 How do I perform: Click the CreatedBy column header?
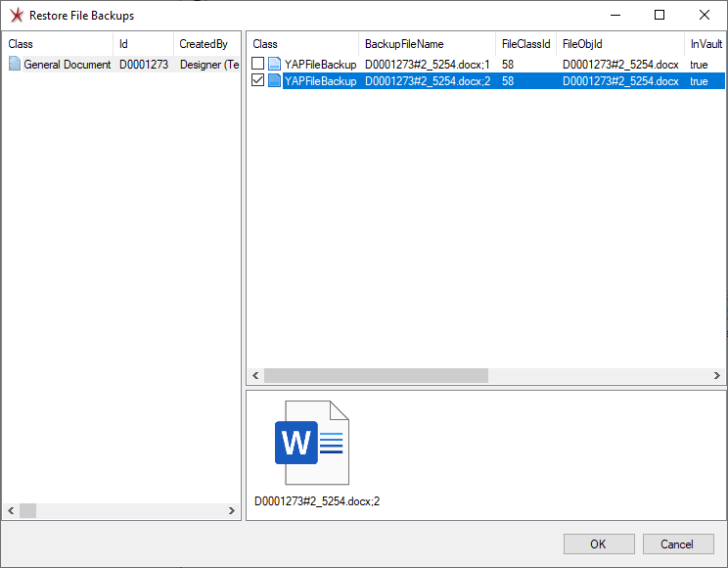[x=204, y=44]
